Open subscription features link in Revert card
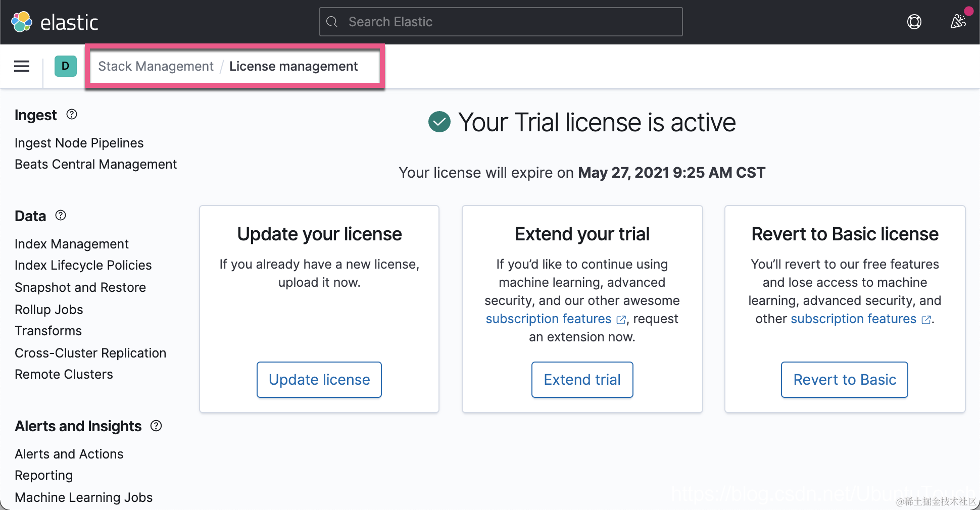Screen dimensions: 980x510 (x=861, y=319)
